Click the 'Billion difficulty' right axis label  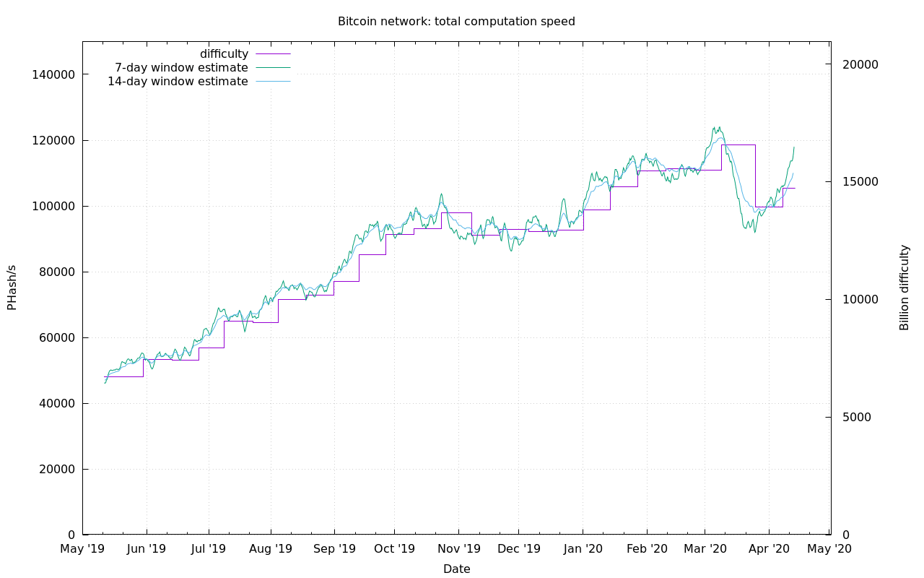pyautogui.click(x=904, y=288)
